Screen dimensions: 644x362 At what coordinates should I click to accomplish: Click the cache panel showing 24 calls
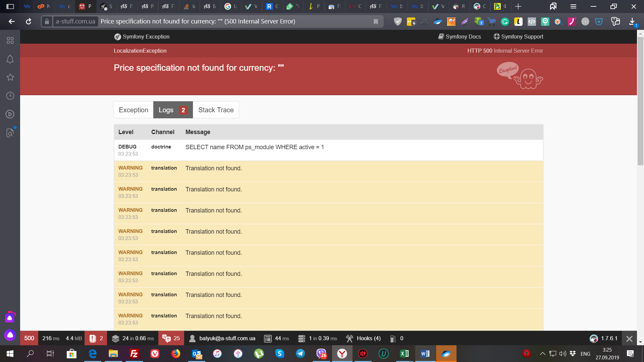pyautogui.click(x=133, y=338)
